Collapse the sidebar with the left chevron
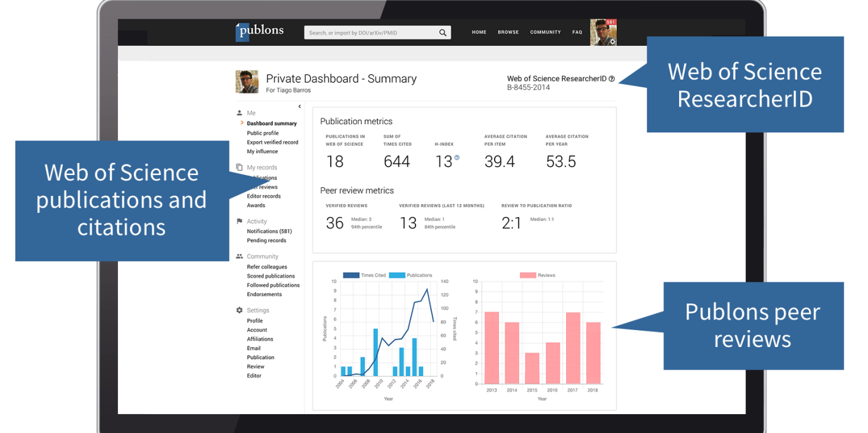The image size is (868, 433). point(299,107)
